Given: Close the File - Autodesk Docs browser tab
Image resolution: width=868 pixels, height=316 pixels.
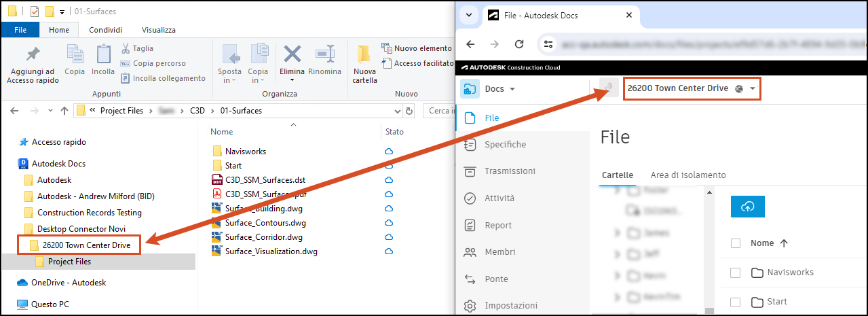Looking at the screenshot, I should [629, 15].
